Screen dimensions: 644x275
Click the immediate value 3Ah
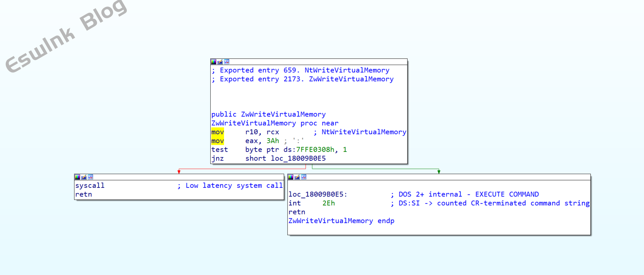point(272,141)
